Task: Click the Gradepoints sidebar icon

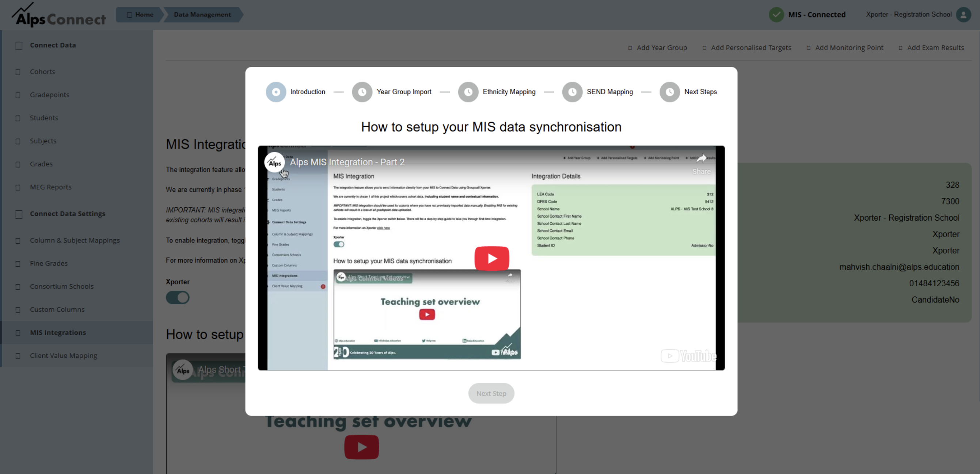Action: pos(18,95)
